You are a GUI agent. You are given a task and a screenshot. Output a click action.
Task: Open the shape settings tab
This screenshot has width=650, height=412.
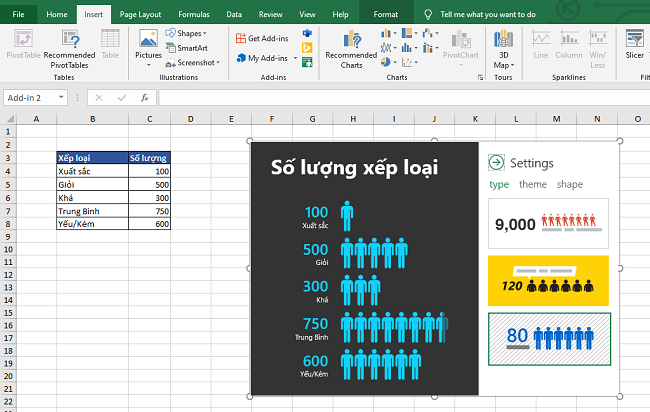tap(570, 184)
